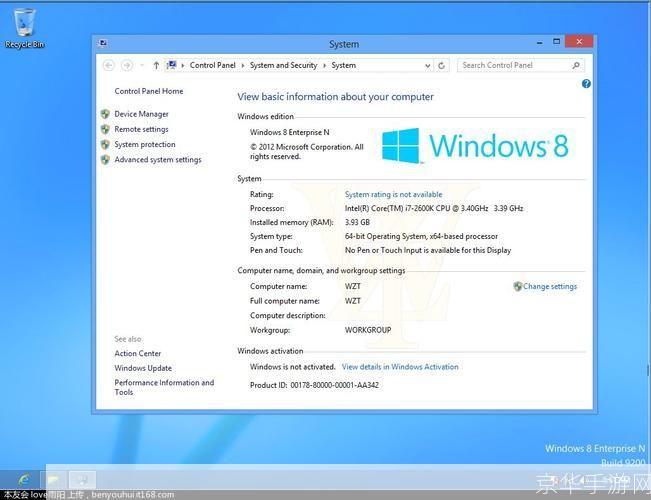Screen dimensions: 651x500
Task: Focus the Search Control Panel field
Action: [x=521, y=65]
